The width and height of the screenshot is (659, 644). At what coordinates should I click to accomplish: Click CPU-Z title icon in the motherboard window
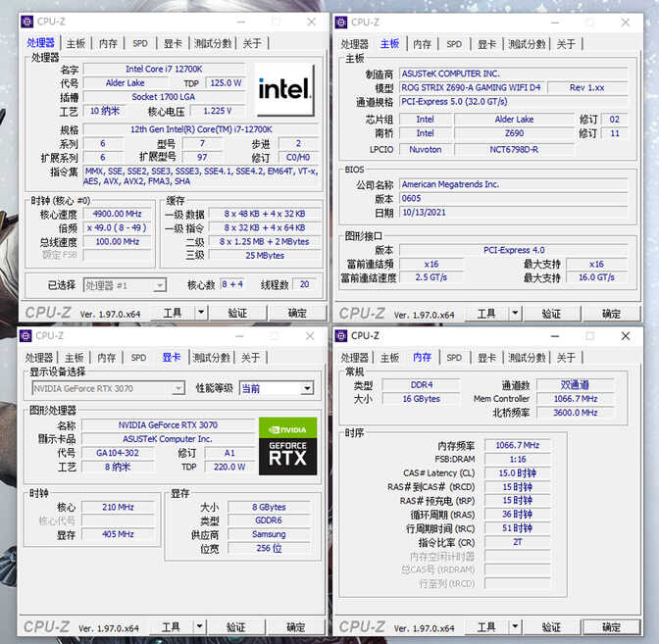coord(341,22)
